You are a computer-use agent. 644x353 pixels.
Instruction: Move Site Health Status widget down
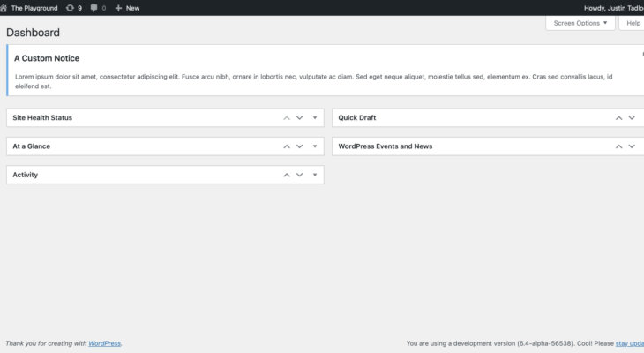point(299,117)
